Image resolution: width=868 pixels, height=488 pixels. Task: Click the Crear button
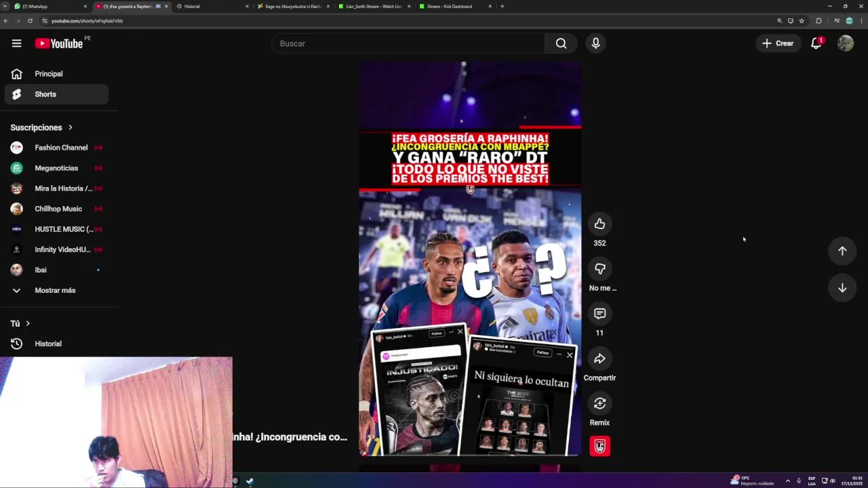pyautogui.click(x=778, y=43)
